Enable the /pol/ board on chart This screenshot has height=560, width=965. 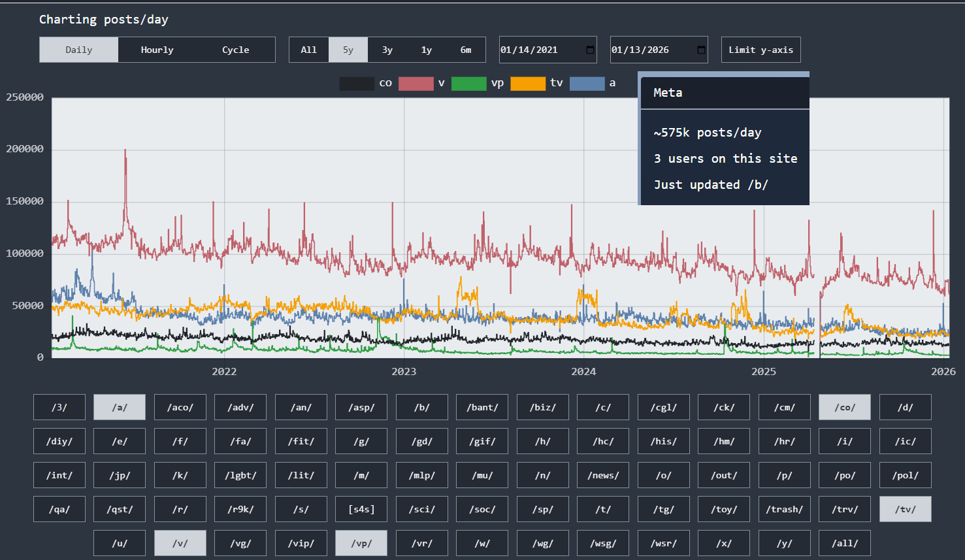[906, 475]
